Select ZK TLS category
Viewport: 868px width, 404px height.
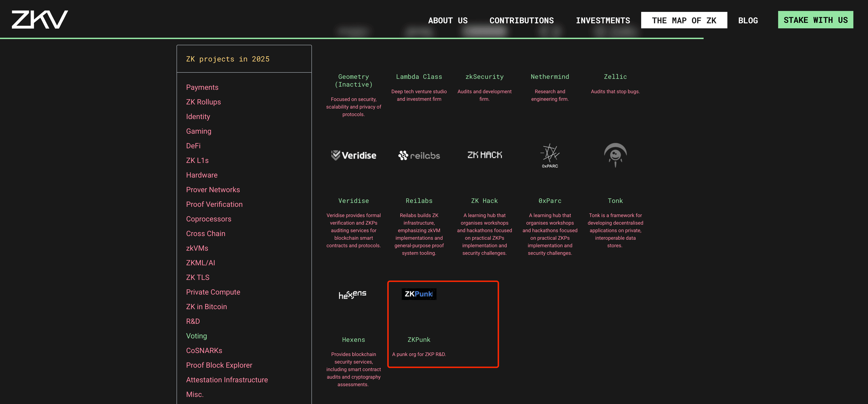[x=198, y=277]
